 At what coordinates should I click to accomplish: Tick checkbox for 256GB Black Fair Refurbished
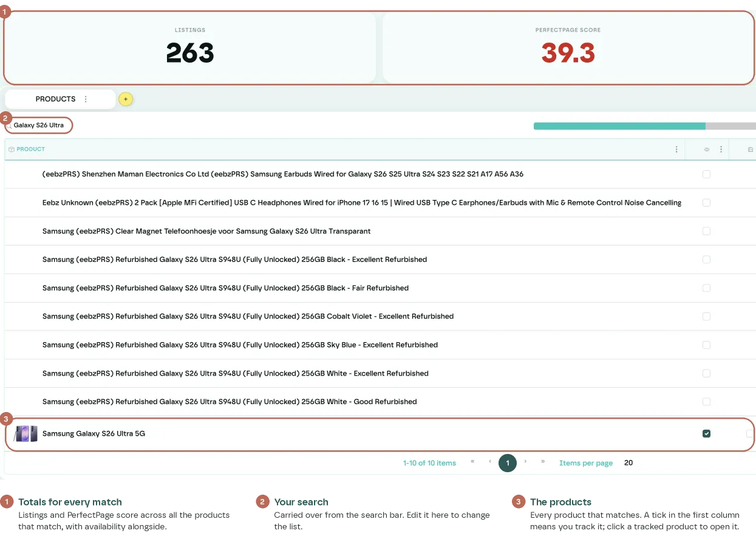706,288
